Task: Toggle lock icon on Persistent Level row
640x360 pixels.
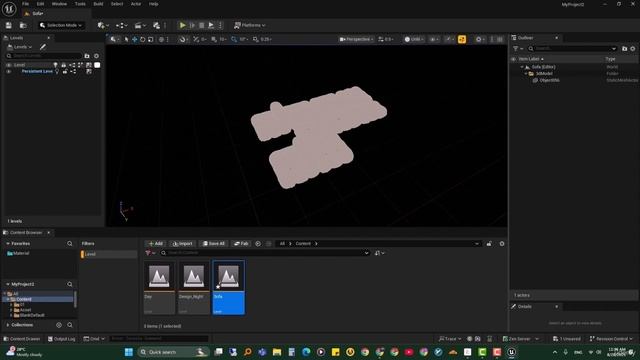Action: [65, 71]
